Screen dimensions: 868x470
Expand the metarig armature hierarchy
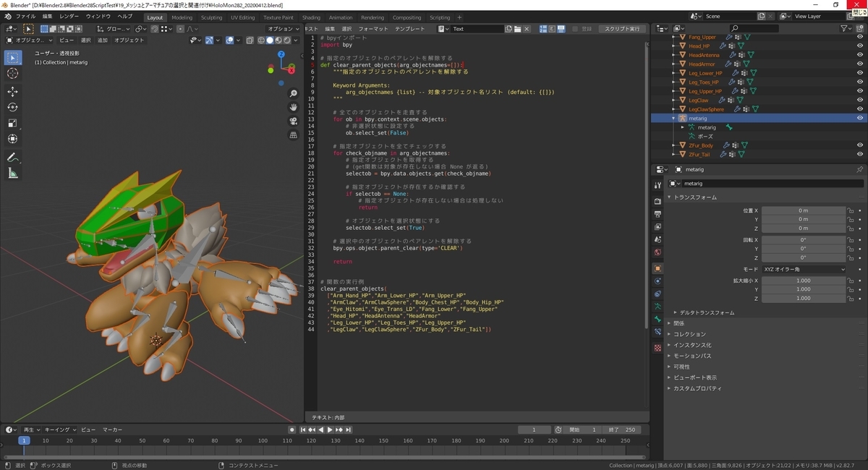[674, 118]
